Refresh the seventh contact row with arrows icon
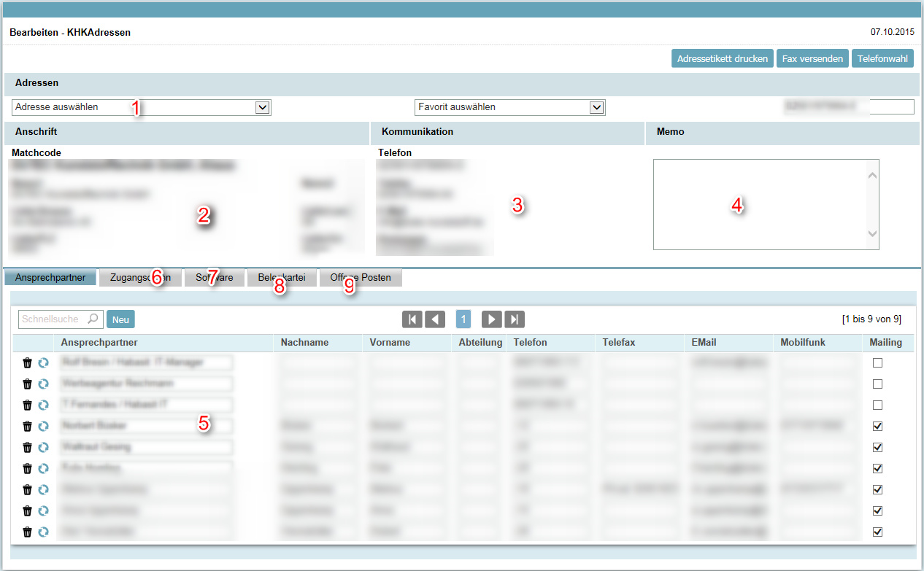This screenshot has height=571, width=924. (x=43, y=489)
